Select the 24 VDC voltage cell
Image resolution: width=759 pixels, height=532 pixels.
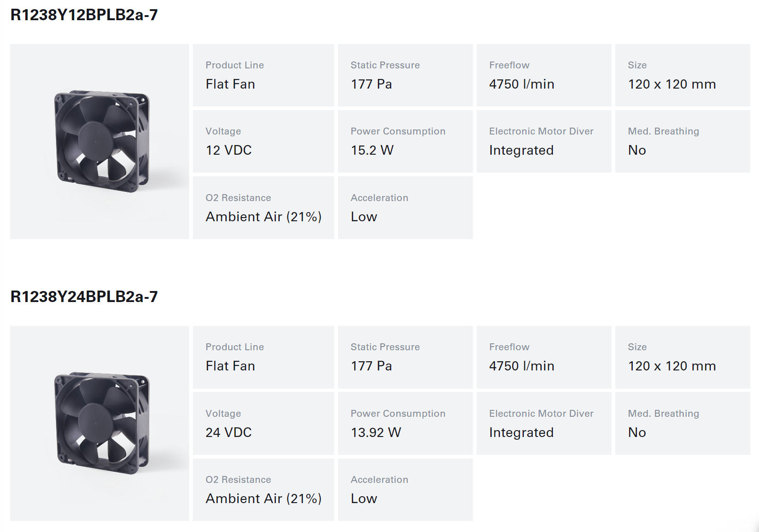pyautogui.click(x=264, y=423)
